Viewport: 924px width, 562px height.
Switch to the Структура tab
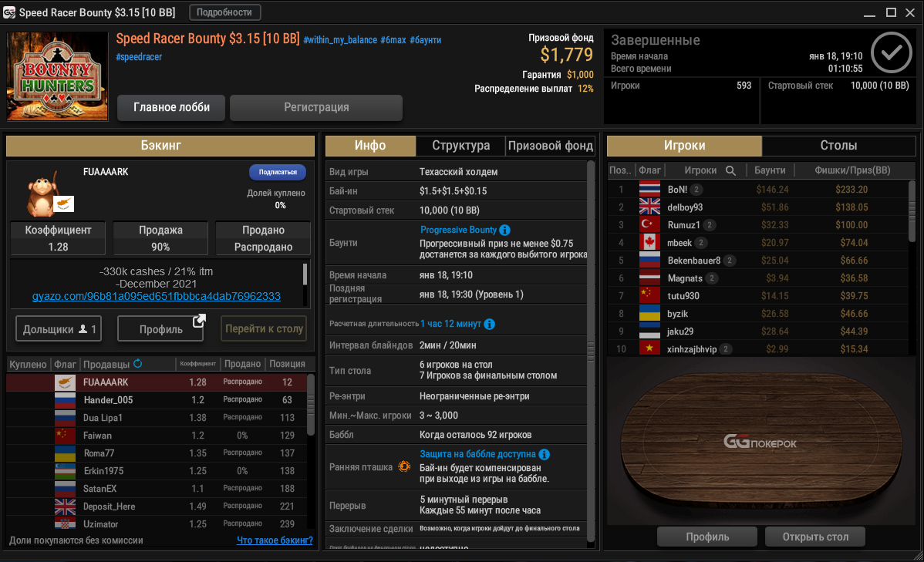pos(460,146)
